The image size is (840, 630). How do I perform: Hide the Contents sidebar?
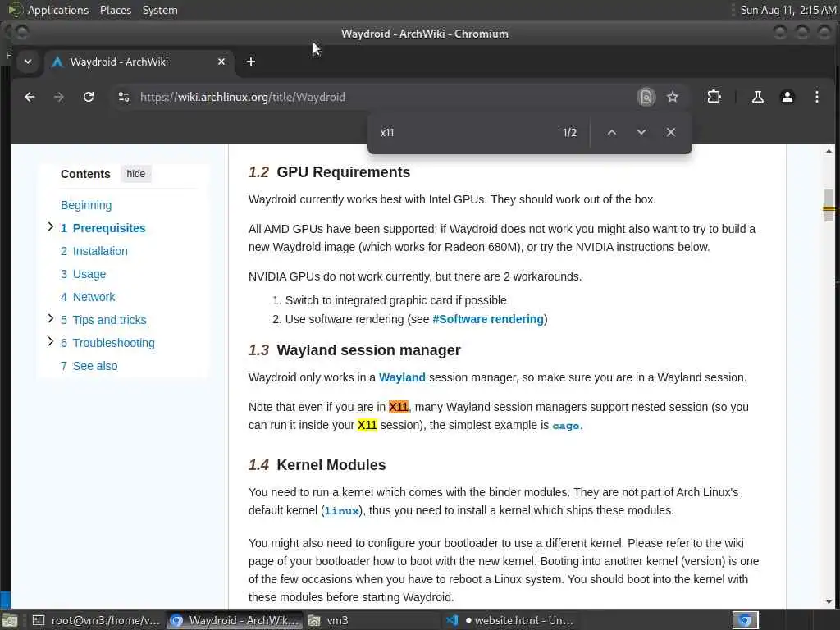(x=135, y=174)
